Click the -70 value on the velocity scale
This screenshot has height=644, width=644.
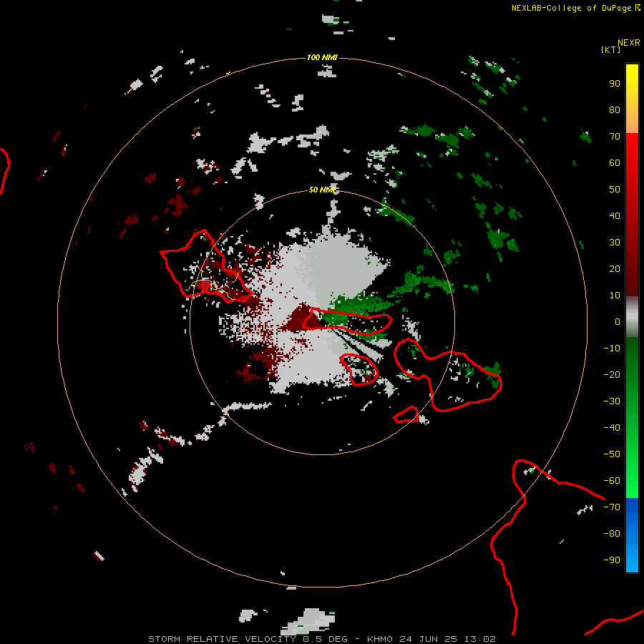pyautogui.click(x=612, y=507)
